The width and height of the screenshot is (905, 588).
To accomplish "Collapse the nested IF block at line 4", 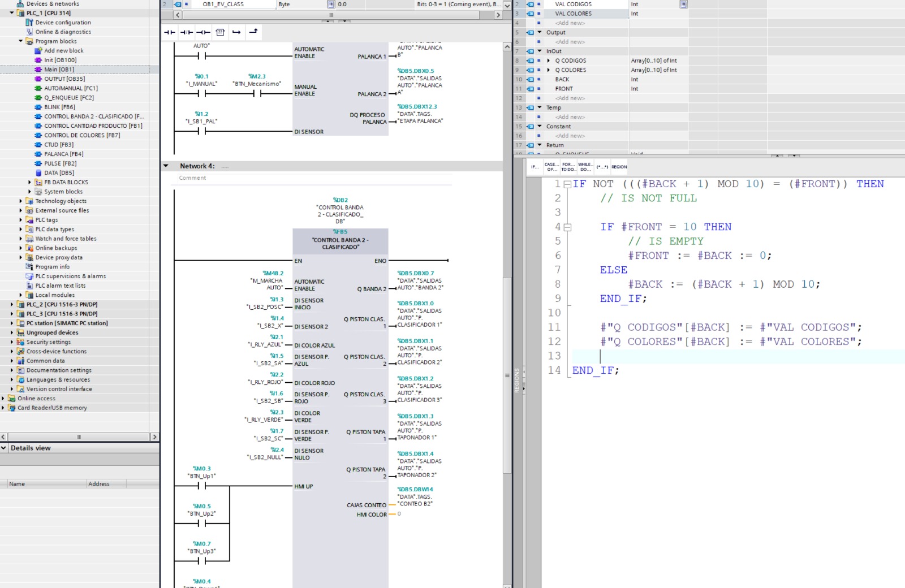I will 567,227.
